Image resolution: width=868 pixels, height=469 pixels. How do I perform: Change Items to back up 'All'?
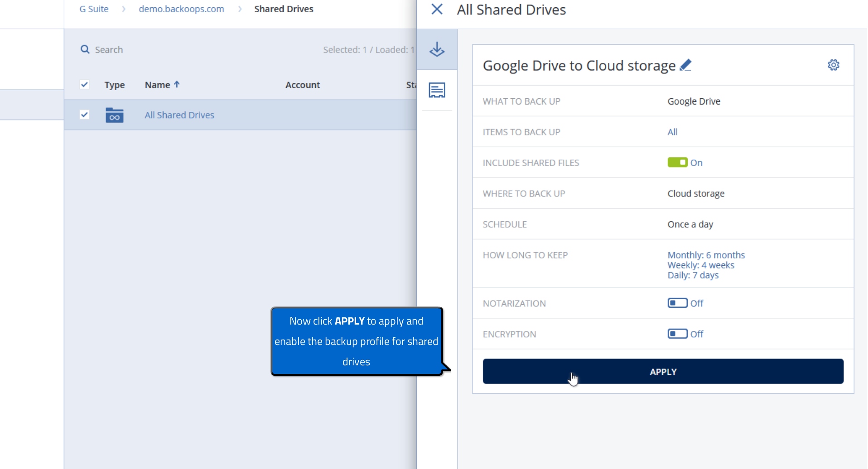point(672,132)
